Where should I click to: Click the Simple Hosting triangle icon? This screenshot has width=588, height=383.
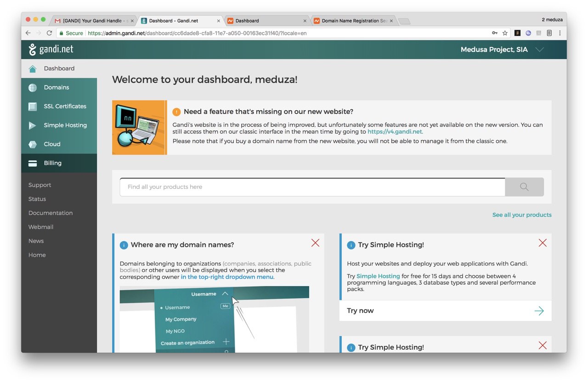(33, 125)
